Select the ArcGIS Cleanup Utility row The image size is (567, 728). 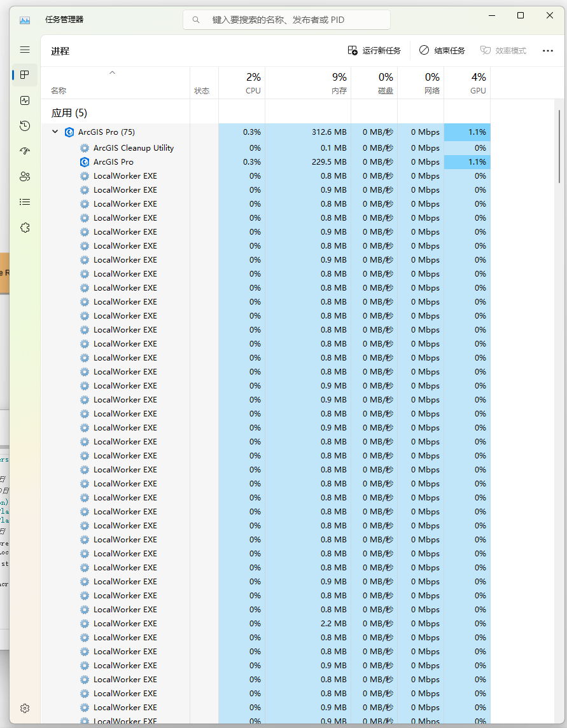click(x=265, y=148)
